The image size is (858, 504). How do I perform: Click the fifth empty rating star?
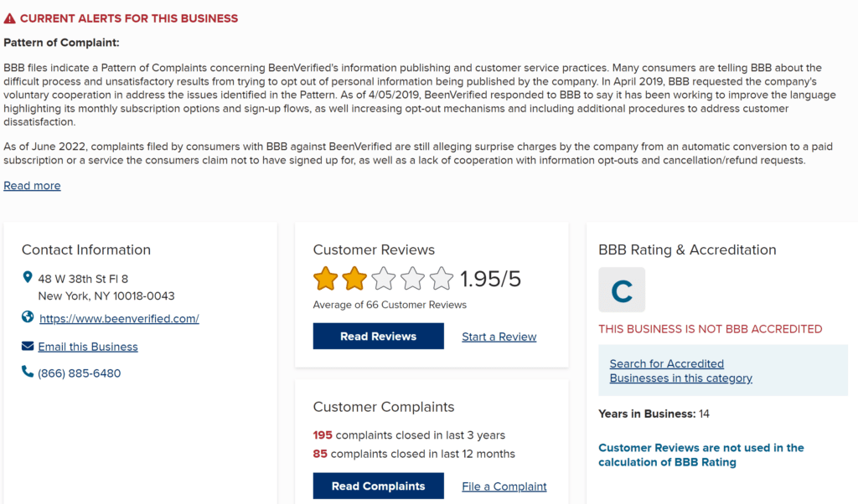442,279
